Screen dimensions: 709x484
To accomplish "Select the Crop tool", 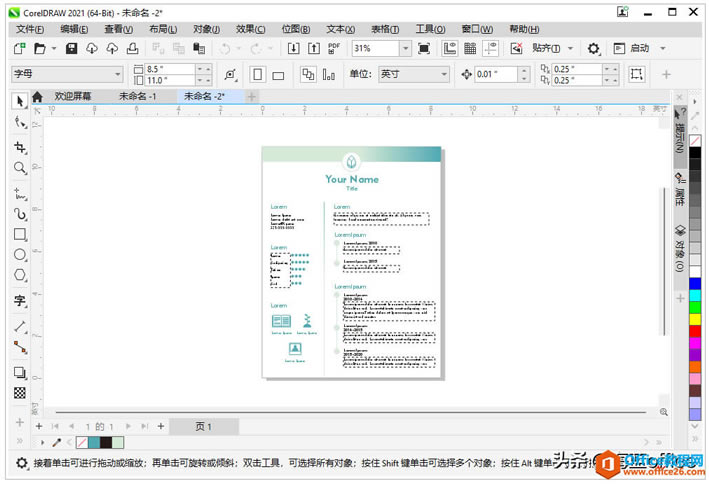I will 19,147.
